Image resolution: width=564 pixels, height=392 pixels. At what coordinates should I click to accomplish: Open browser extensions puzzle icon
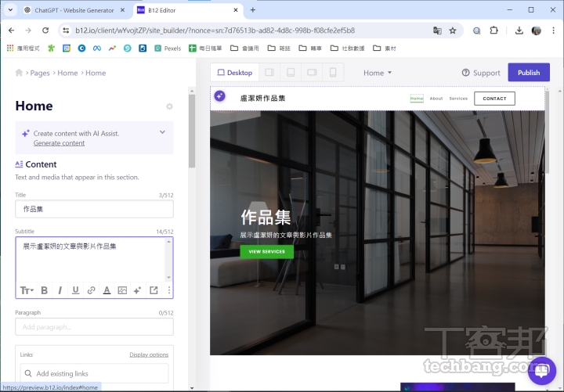pos(493,31)
